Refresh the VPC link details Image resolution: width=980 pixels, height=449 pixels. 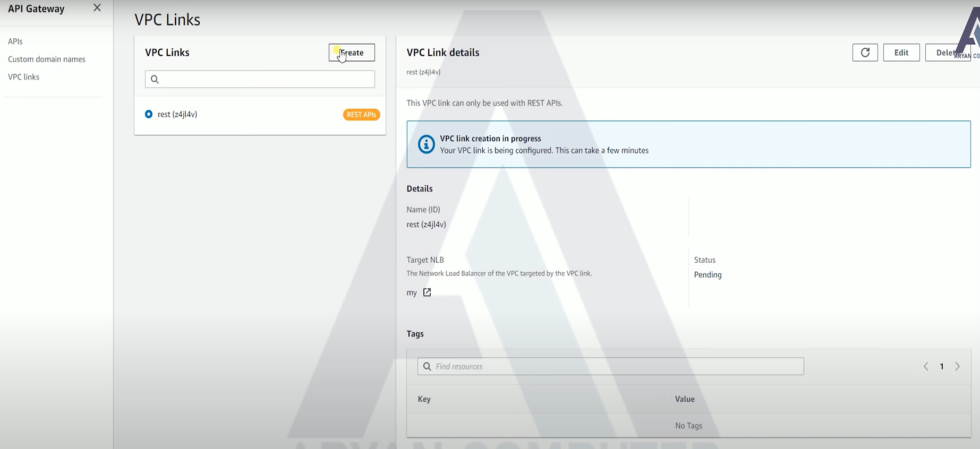coord(865,53)
